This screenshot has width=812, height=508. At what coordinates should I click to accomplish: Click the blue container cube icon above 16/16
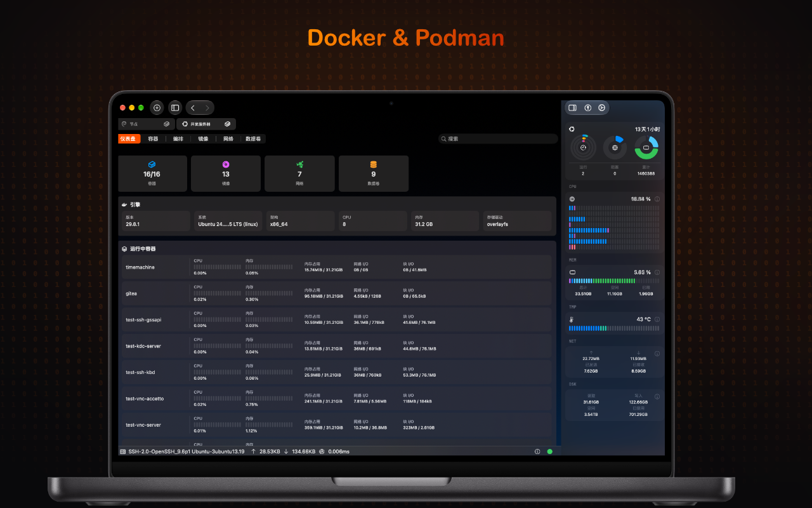pyautogui.click(x=152, y=164)
